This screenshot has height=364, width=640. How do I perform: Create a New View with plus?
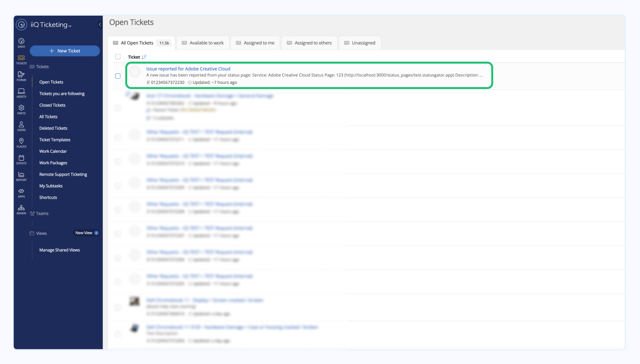point(96,233)
